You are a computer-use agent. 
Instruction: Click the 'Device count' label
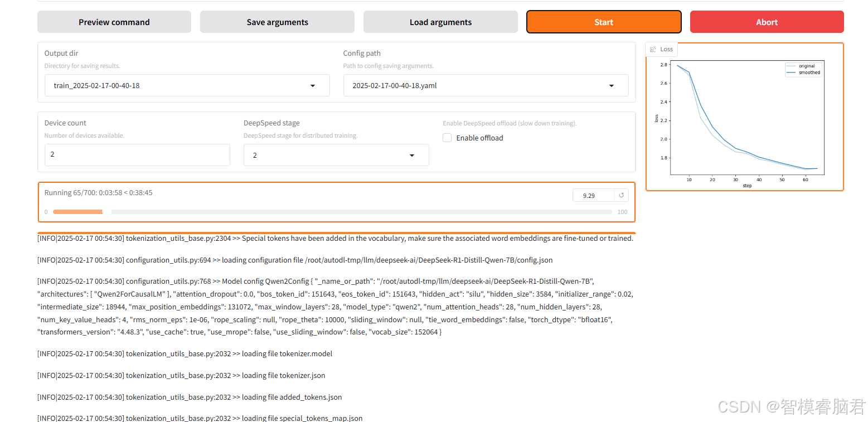coord(65,123)
